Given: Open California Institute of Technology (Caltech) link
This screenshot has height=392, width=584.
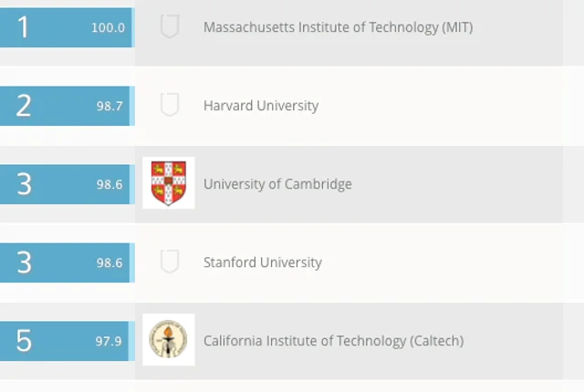Looking at the screenshot, I should (x=333, y=341).
